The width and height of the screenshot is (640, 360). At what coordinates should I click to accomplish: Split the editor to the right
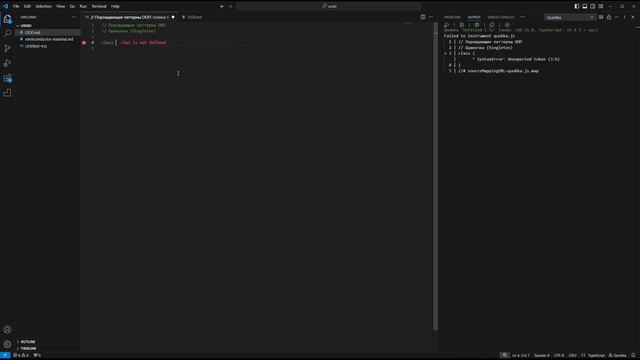[x=423, y=17]
